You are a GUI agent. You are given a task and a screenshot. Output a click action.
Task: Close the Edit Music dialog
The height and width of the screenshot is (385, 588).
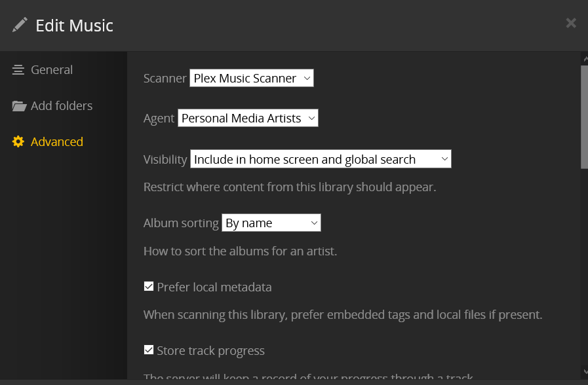coord(571,24)
